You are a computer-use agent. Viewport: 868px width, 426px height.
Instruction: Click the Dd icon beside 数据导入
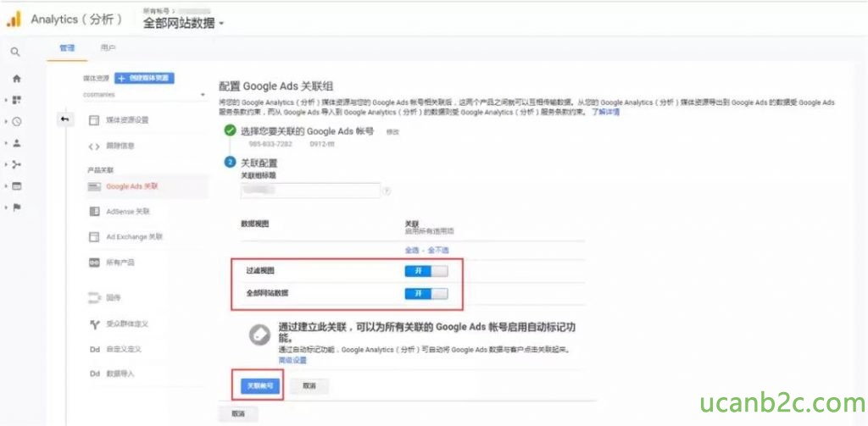click(x=94, y=374)
